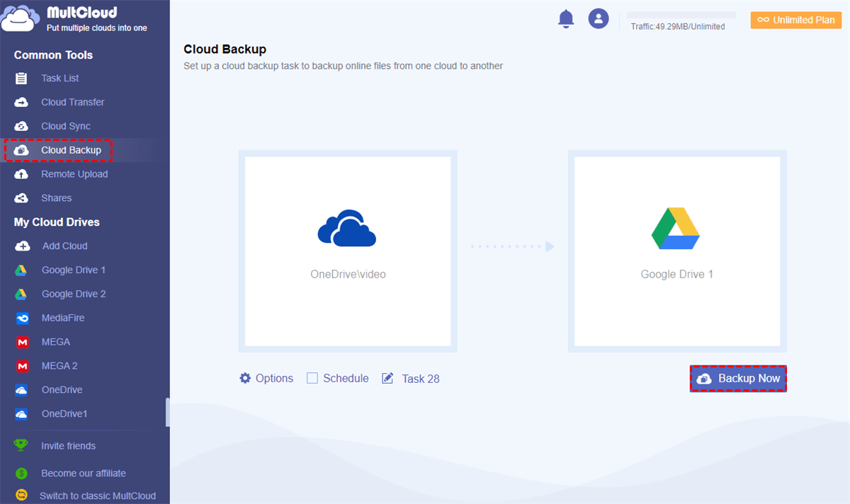
Task: Click the OneDrive sidebar icon
Action: click(x=22, y=390)
